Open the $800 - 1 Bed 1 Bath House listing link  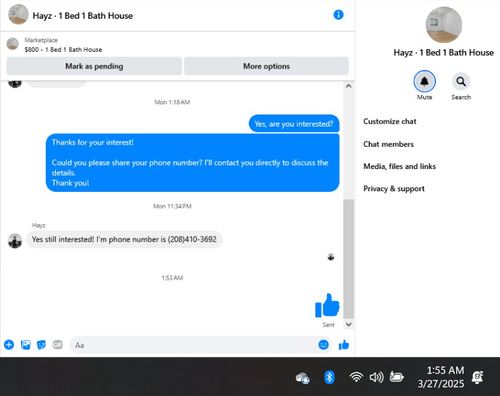pyautogui.click(x=63, y=50)
